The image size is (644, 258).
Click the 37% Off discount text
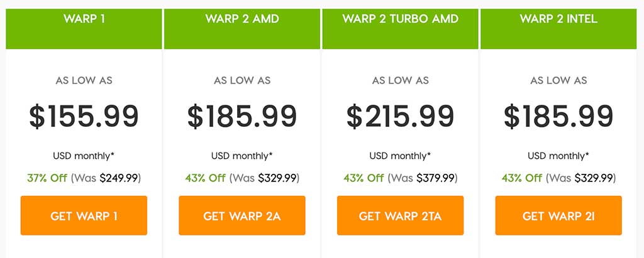[x=47, y=178]
